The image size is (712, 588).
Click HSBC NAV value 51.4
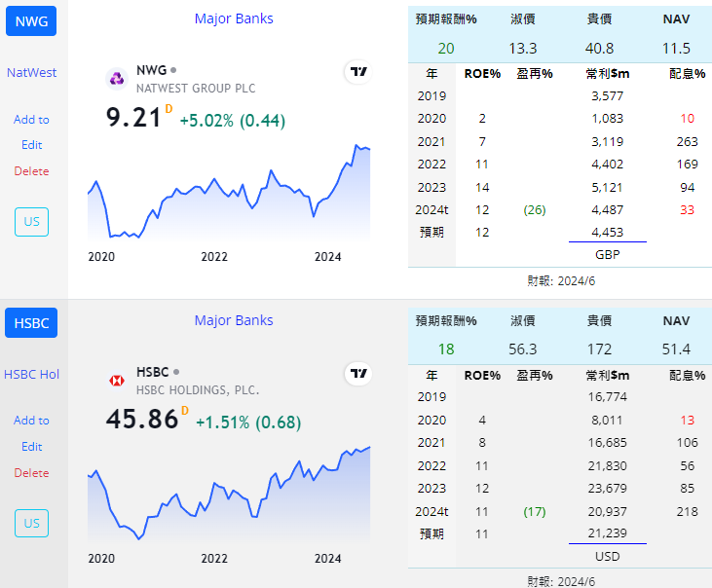[x=676, y=349]
